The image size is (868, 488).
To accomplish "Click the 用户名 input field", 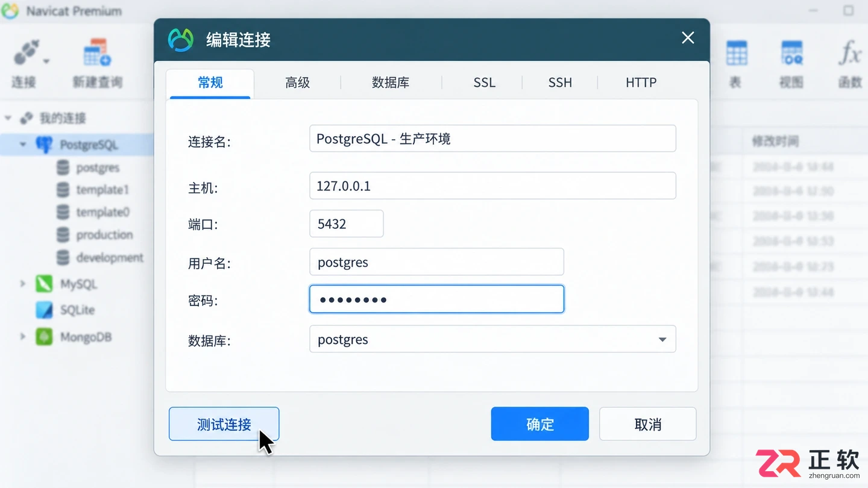I will (x=436, y=262).
